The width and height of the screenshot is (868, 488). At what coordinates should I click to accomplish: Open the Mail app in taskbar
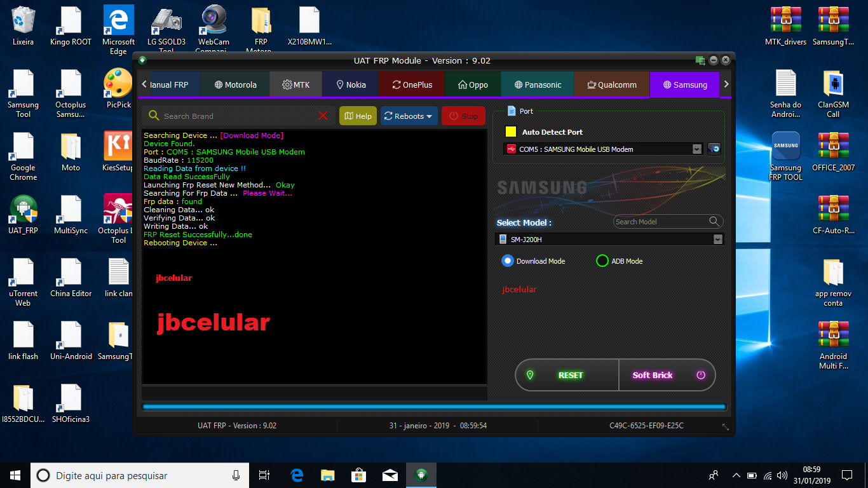tap(390, 475)
